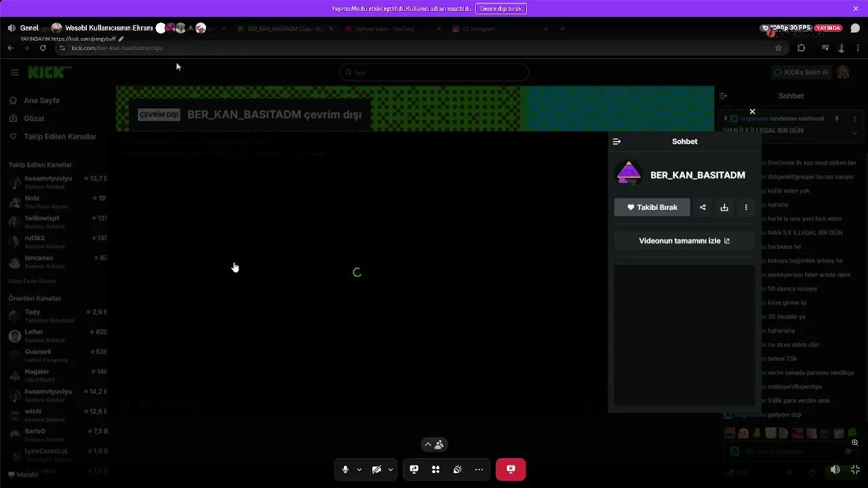This screenshot has width=868, height=488.
Task: Select wtcN in recommended channels
Action: tap(56, 415)
